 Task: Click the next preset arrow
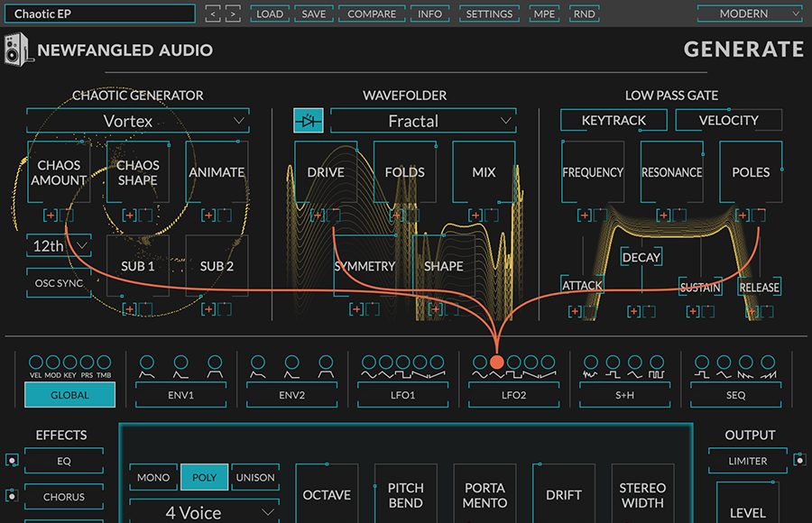point(233,14)
